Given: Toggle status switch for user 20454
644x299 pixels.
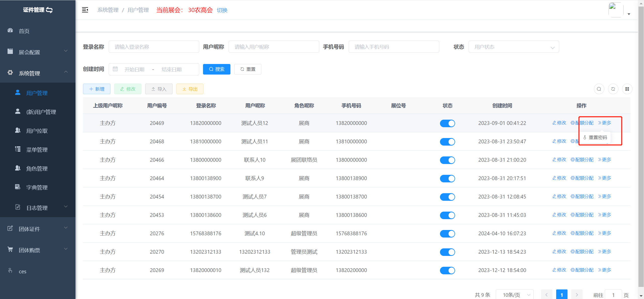Looking at the screenshot, I should pos(447,197).
